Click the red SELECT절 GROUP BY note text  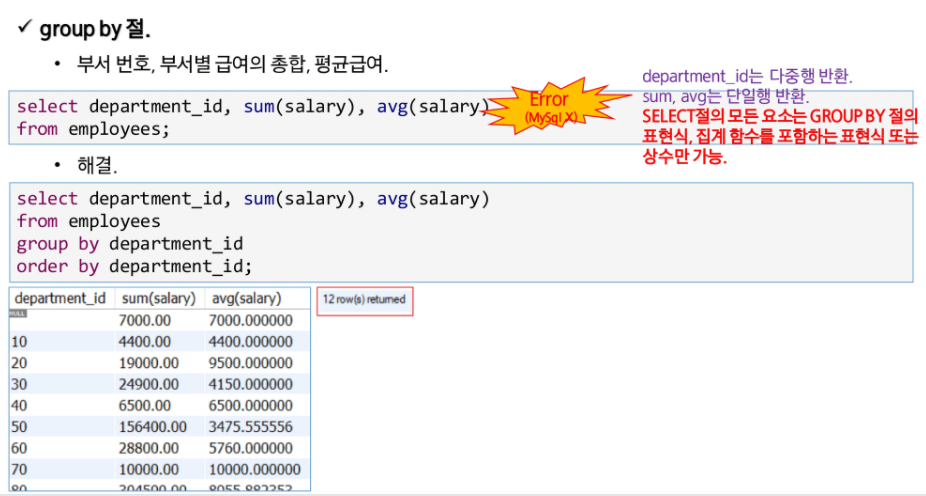[780, 136]
